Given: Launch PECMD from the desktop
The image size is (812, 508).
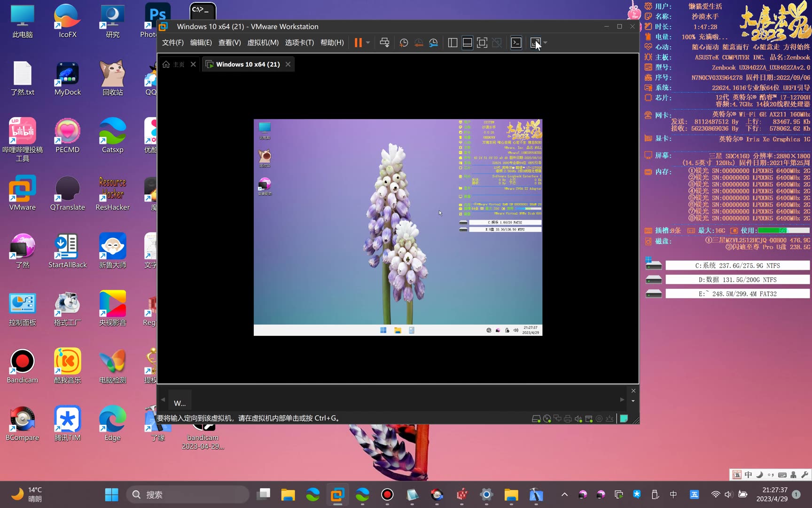Looking at the screenshot, I should click(x=68, y=136).
